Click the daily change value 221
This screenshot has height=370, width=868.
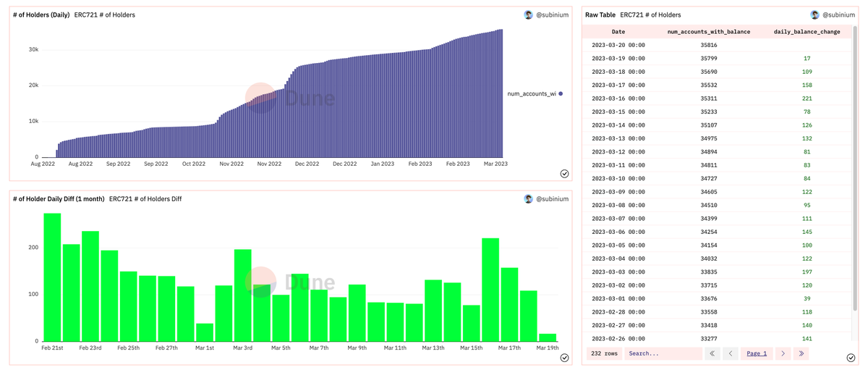pyautogui.click(x=807, y=98)
